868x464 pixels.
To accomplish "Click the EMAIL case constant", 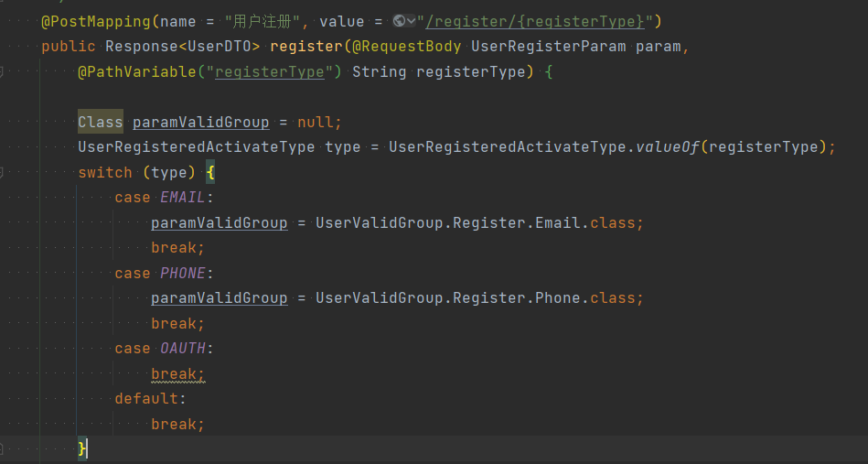I will [183, 198].
